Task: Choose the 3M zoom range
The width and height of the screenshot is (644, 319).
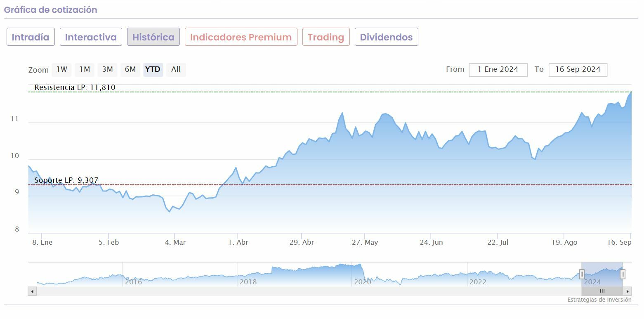Action: 107,69
